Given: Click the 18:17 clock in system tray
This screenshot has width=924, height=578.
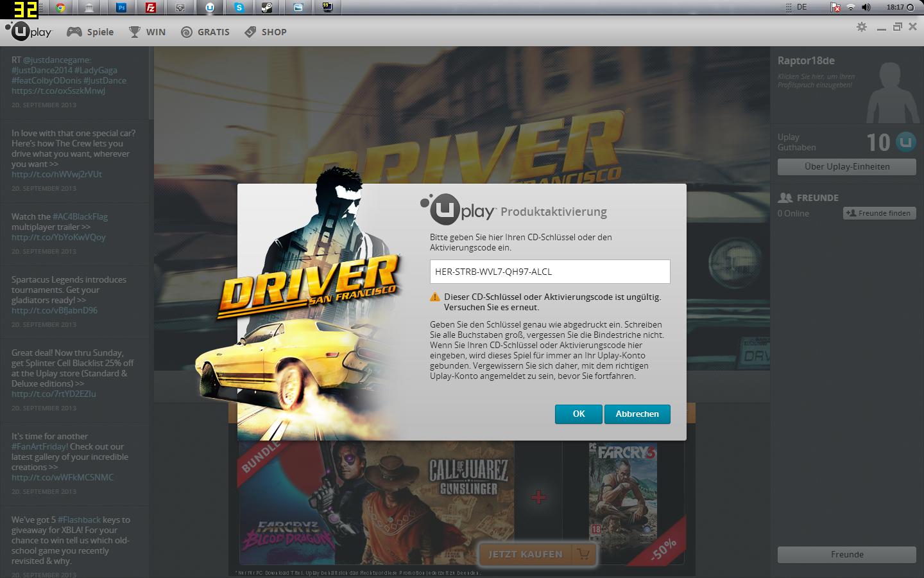Looking at the screenshot, I should click(895, 7).
